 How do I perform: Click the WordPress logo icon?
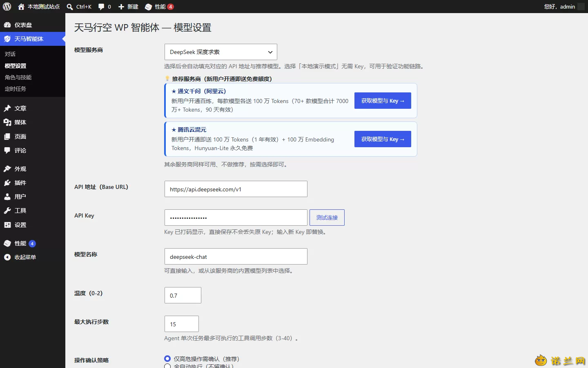pos(7,7)
